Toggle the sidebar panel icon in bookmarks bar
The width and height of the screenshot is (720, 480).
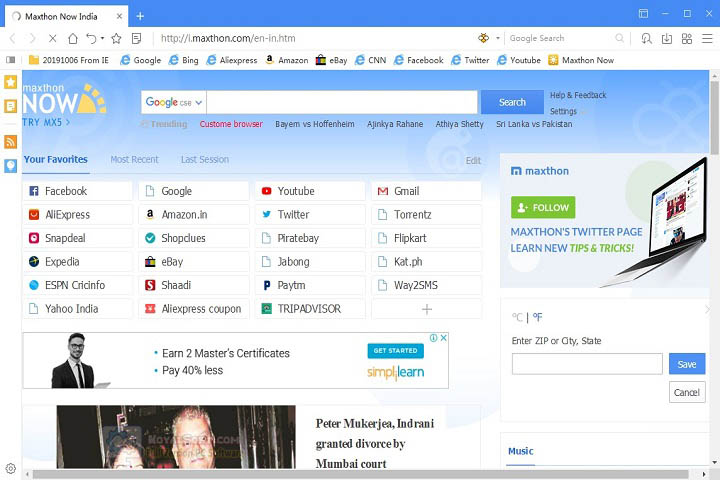pyautogui.click(x=11, y=60)
